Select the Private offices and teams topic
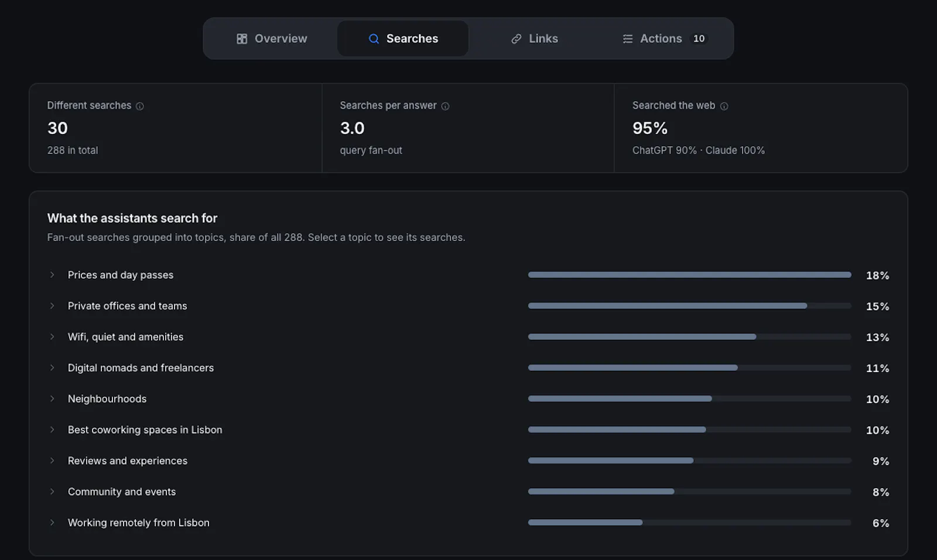 128,306
